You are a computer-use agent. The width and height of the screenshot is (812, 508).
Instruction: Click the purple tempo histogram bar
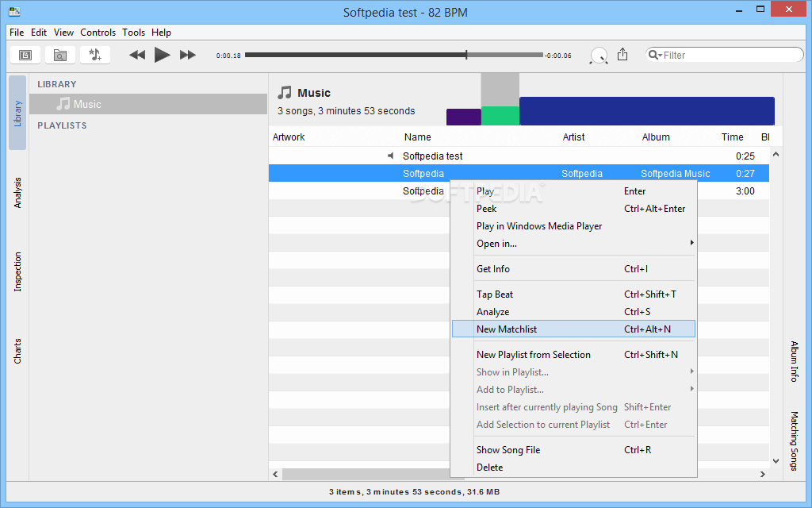[463, 117]
